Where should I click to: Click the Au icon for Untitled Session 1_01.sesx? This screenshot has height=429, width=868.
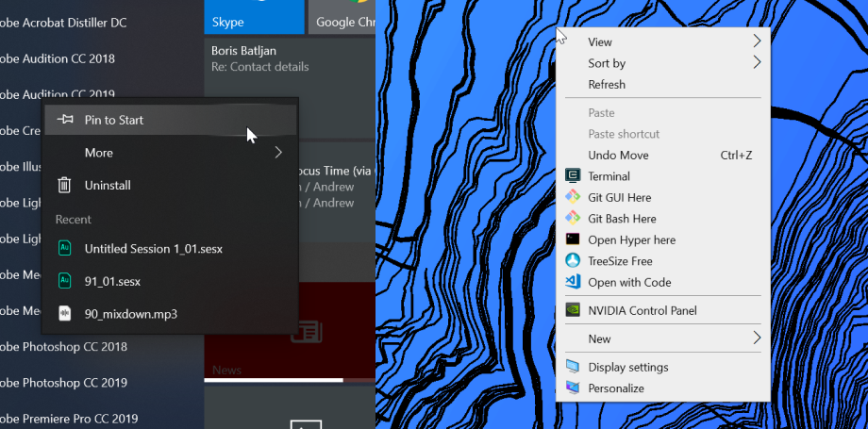tap(65, 249)
